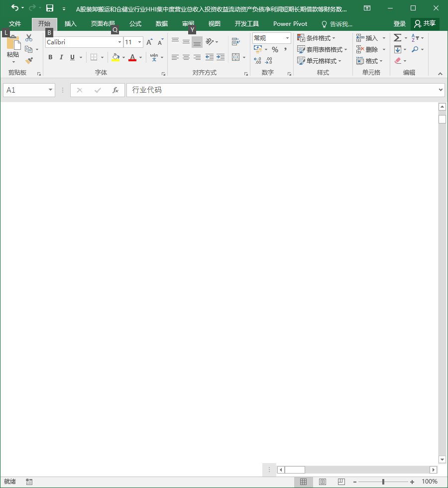The height and width of the screenshot is (488, 448).
Task: Click the Format Painter brush icon
Action: pos(29,60)
